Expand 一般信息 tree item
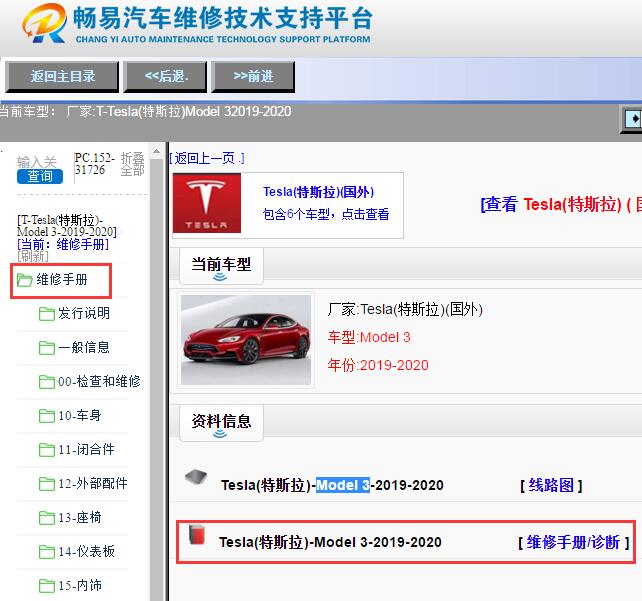Screen dimensions: 642x601 click(84, 348)
